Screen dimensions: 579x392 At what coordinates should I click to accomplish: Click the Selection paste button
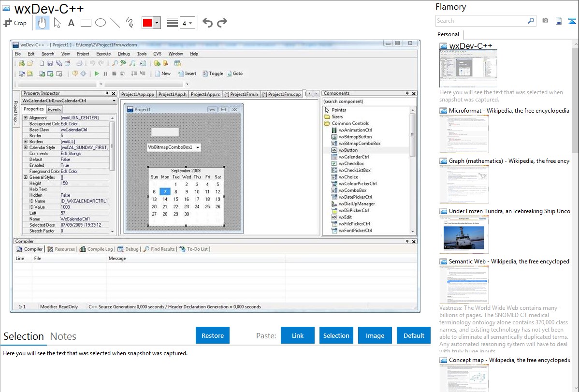coord(336,335)
